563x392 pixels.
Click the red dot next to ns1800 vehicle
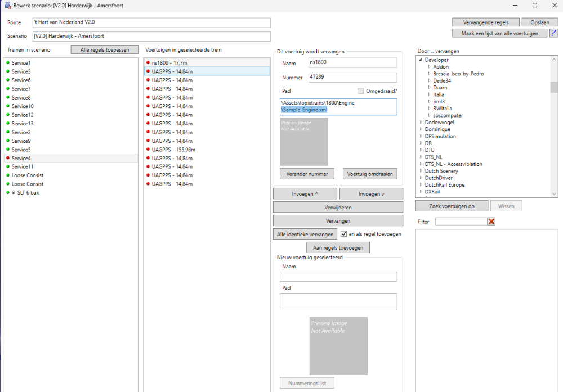tap(148, 63)
